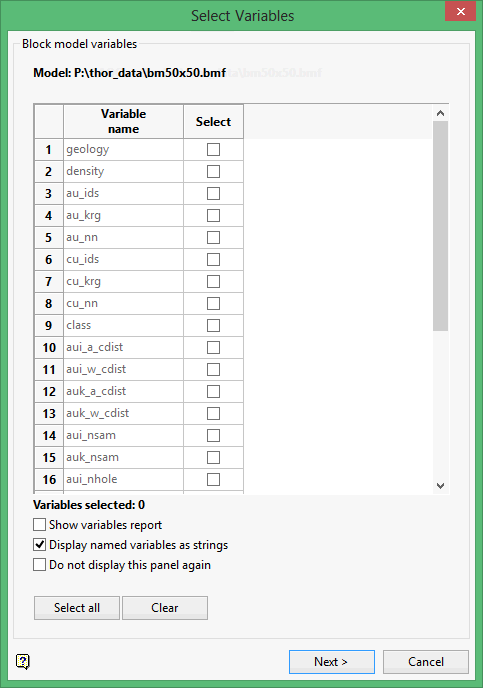This screenshot has width=483, height=688.
Task: Enable the cu_nn variable checkbox
Action: pyautogui.click(x=213, y=304)
